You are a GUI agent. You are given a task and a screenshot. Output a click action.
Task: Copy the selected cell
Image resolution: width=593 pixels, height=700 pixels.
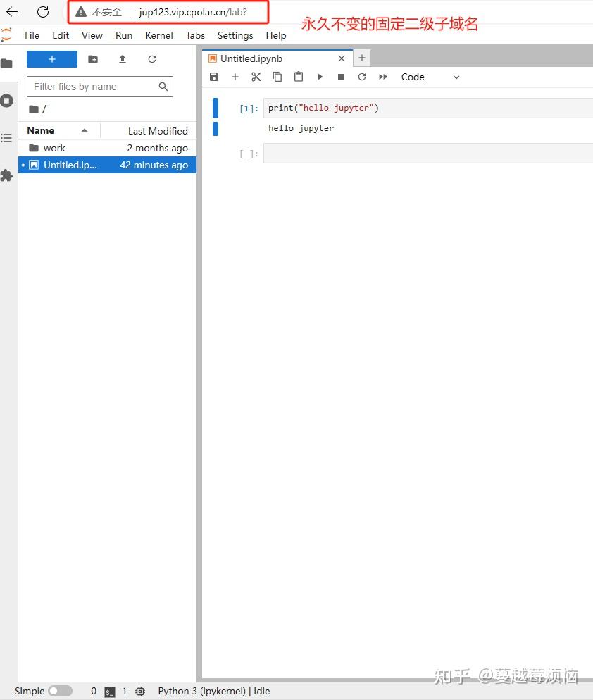(x=277, y=77)
